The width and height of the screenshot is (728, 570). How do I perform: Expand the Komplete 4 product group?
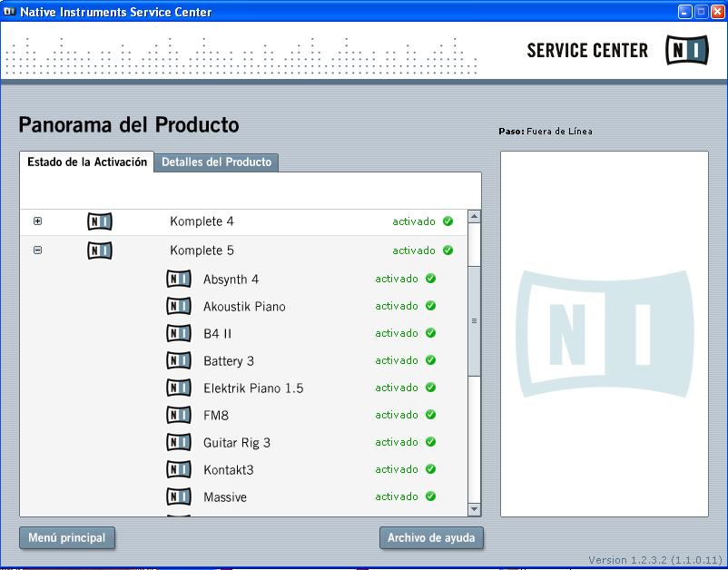click(x=37, y=221)
